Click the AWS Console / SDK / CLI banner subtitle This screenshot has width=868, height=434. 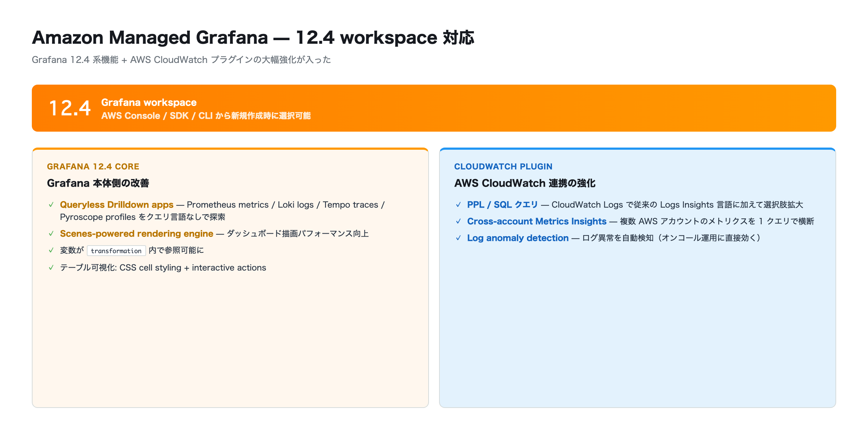tap(206, 116)
